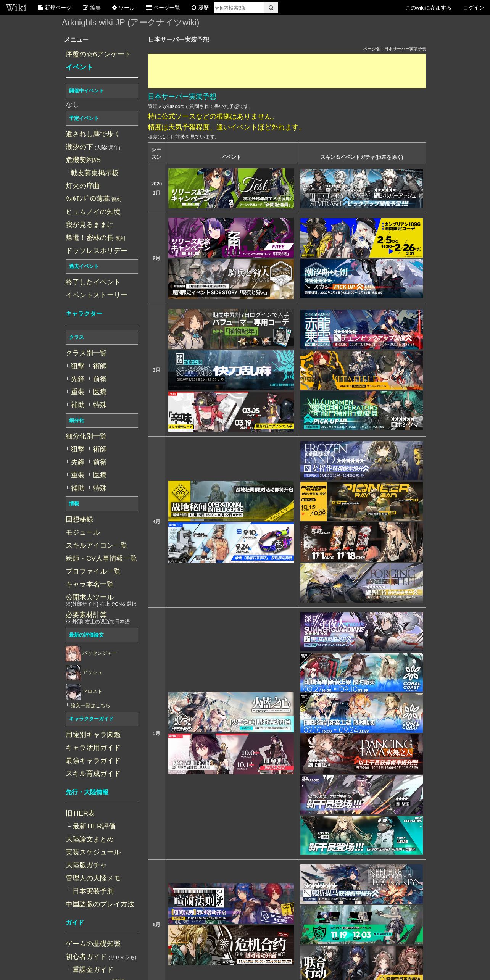Click the FORGING STEEL banner

coord(361,583)
